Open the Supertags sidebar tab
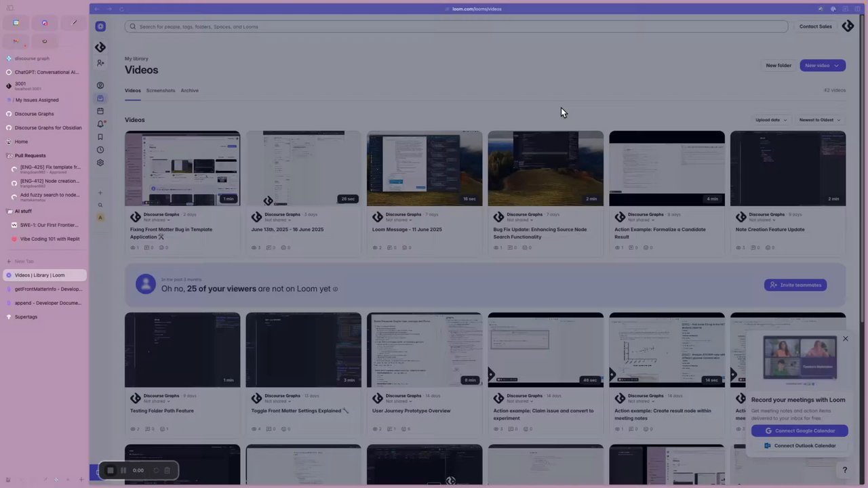This screenshot has height=488, width=868. (45, 317)
